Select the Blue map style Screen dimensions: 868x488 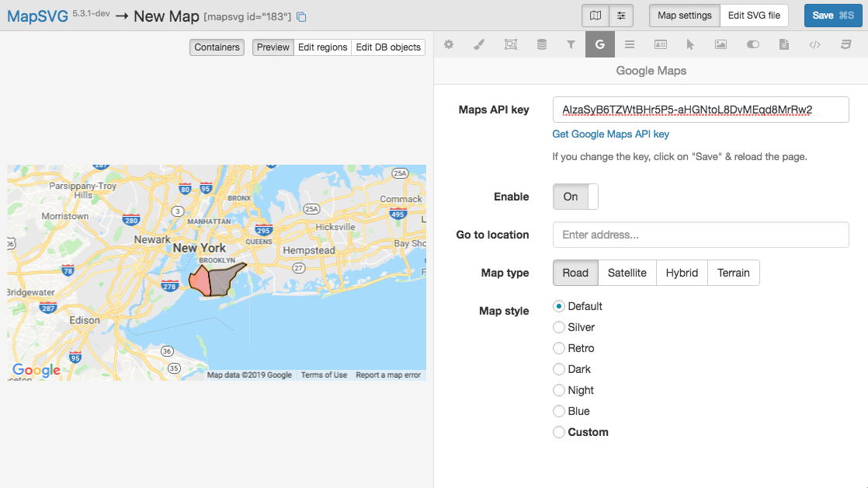point(558,412)
